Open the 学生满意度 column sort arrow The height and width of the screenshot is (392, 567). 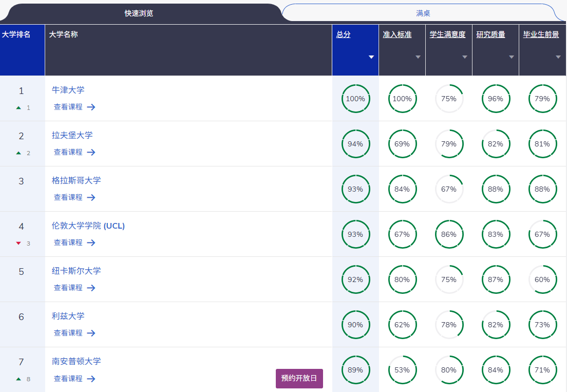tap(465, 57)
